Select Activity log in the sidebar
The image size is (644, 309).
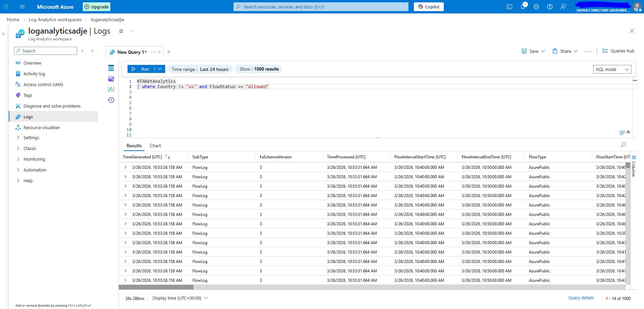coord(34,74)
